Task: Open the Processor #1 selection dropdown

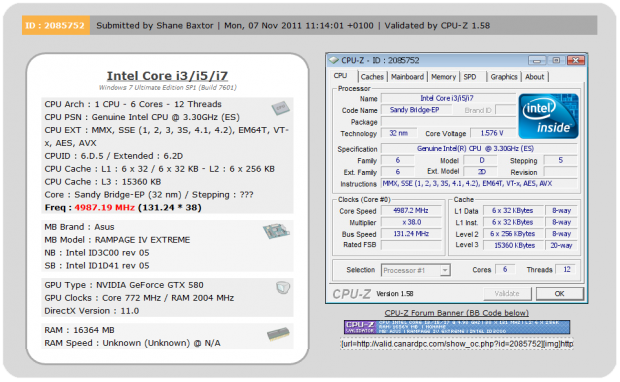Action: [x=416, y=270]
